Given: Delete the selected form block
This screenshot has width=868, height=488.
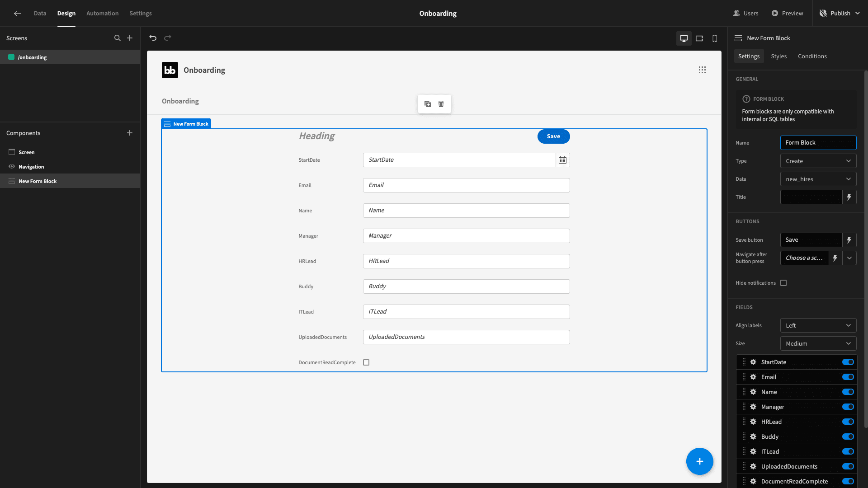Looking at the screenshot, I should coord(441,104).
